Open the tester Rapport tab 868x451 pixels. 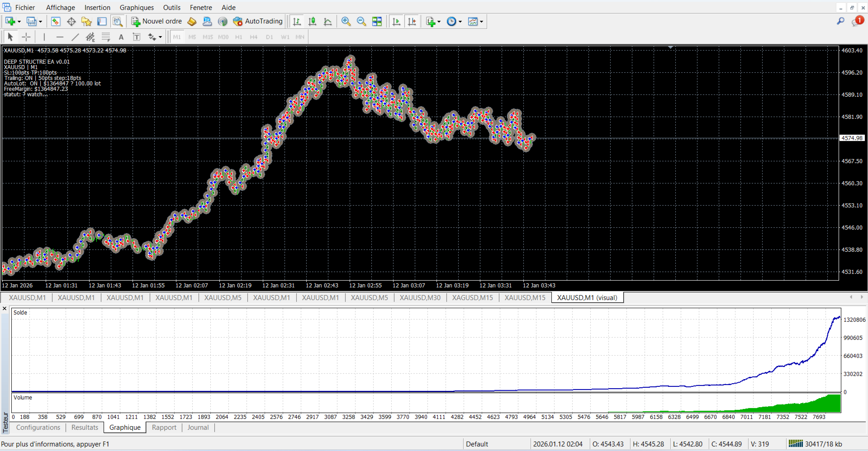[x=164, y=428]
